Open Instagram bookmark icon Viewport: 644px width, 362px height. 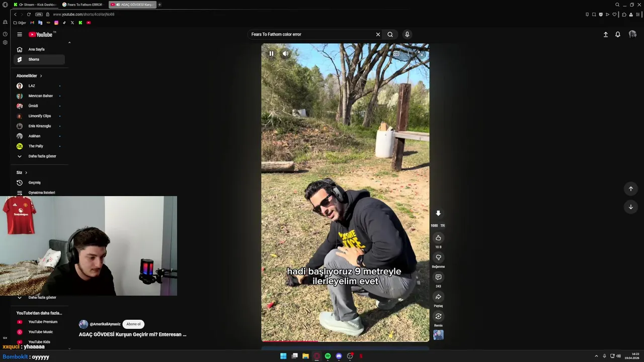56,23
